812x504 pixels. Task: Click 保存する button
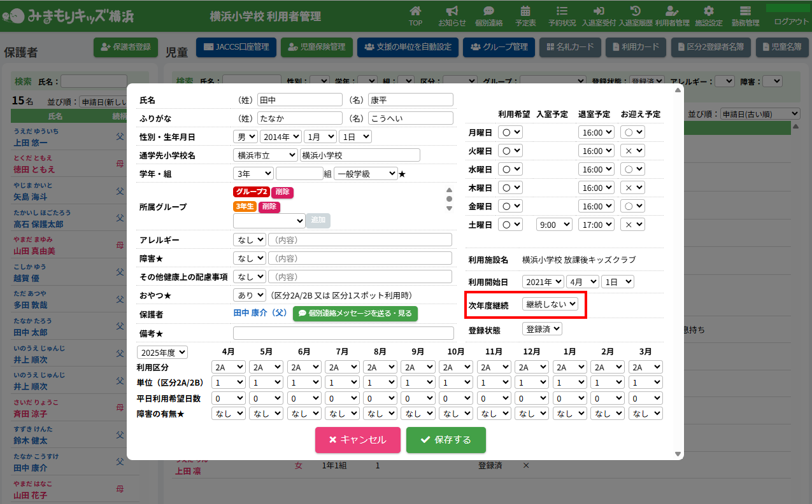point(446,440)
